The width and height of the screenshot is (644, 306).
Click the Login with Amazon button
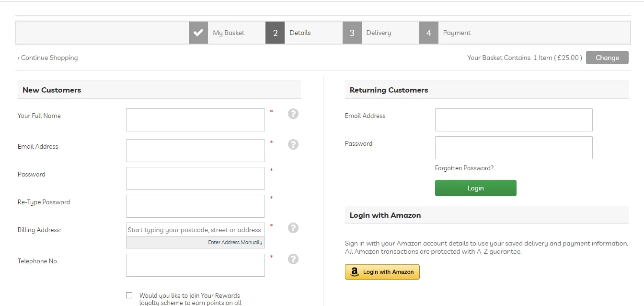click(382, 272)
